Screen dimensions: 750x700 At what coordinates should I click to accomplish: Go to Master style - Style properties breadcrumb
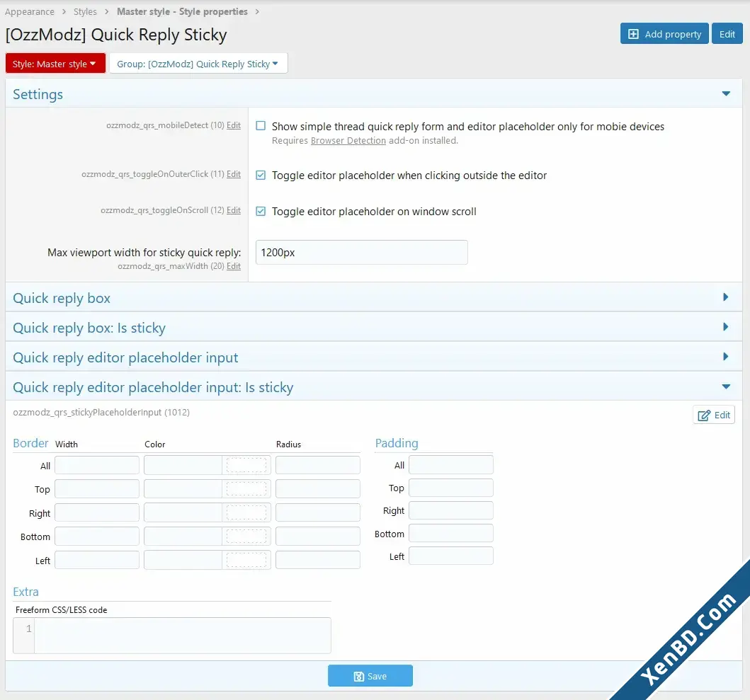point(182,11)
